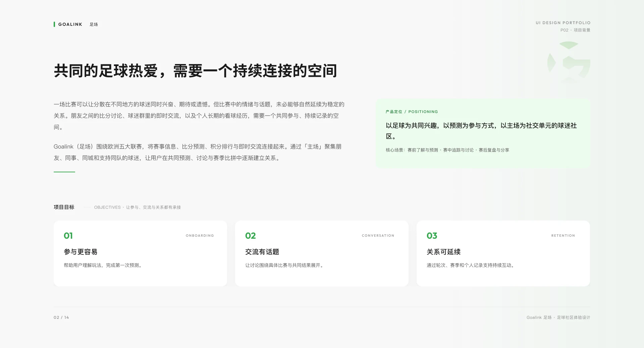Click the 产品定位 / POSITIONING label

coord(412,112)
